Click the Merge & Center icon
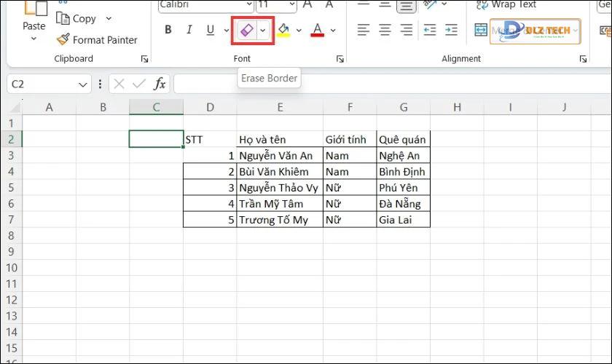 [x=481, y=30]
